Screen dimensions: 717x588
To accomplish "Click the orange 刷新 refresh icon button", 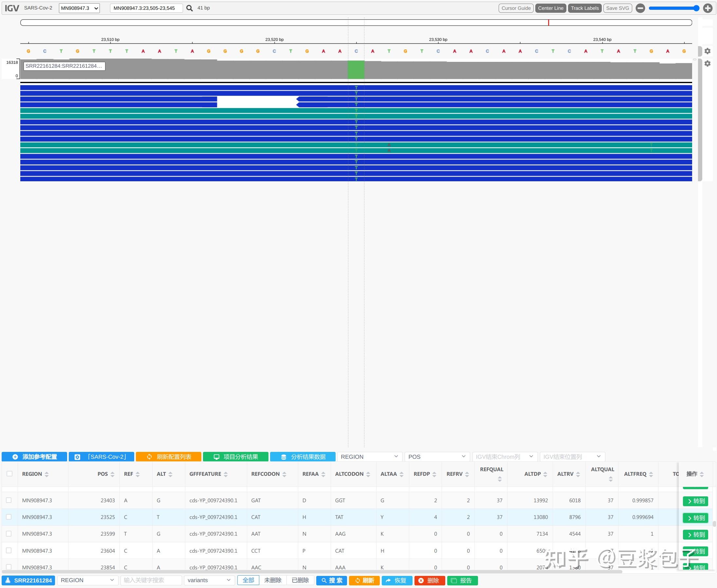I will (x=364, y=580).
